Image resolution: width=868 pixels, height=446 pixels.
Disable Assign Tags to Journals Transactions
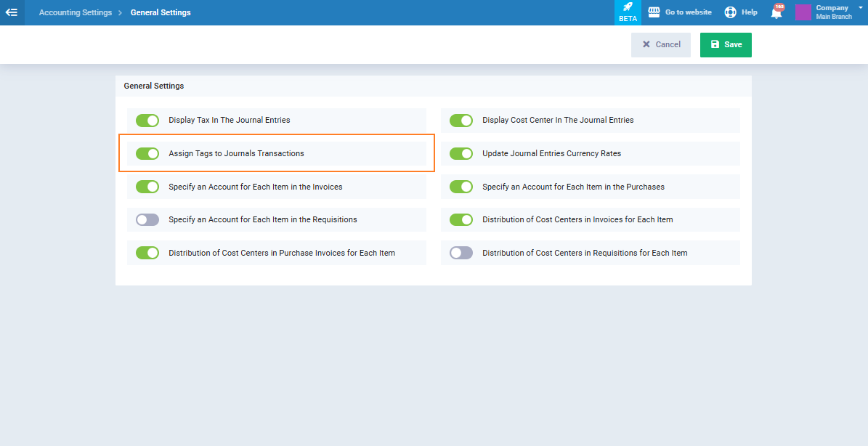(147, 154)
